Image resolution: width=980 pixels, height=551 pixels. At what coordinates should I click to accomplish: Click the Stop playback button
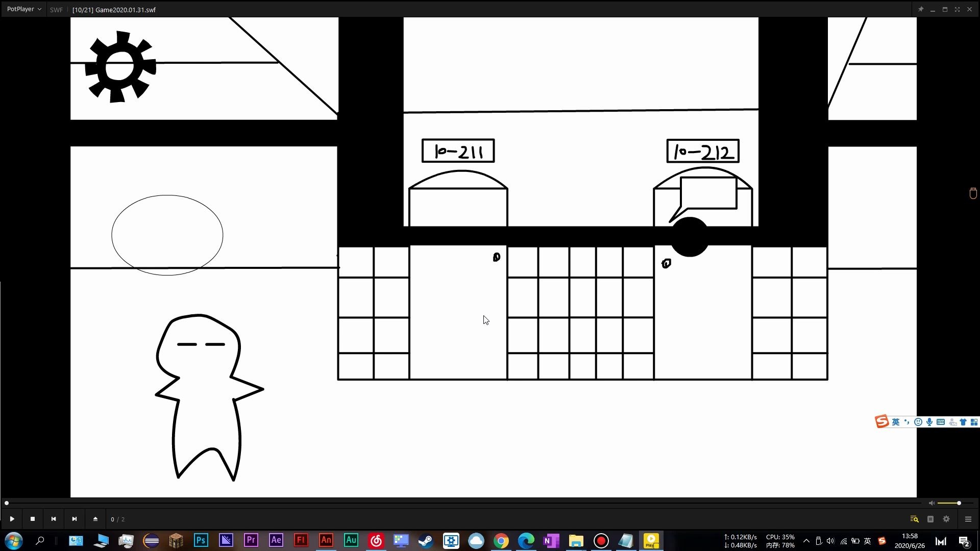click(33, 519)
